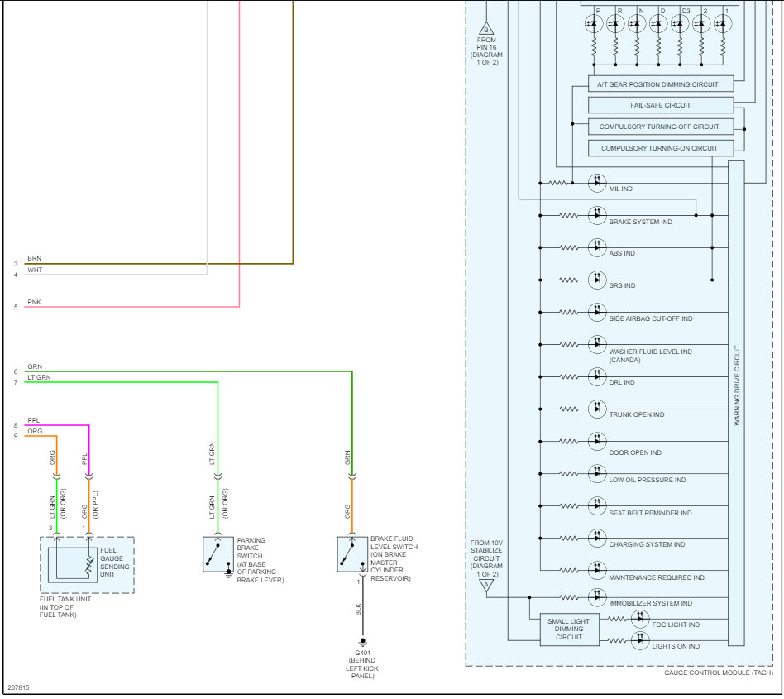
Task: Click the (CANADA) note under washer fluid
Action: (624, 360)
